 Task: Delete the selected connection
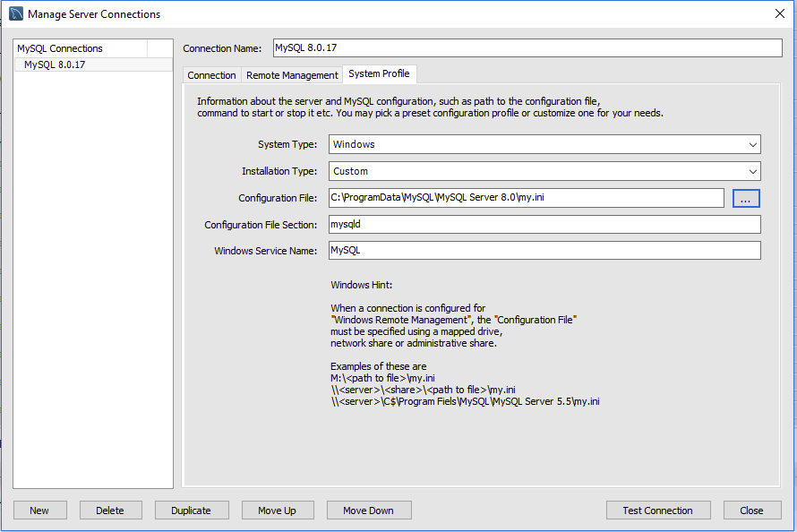pos(110,511)
